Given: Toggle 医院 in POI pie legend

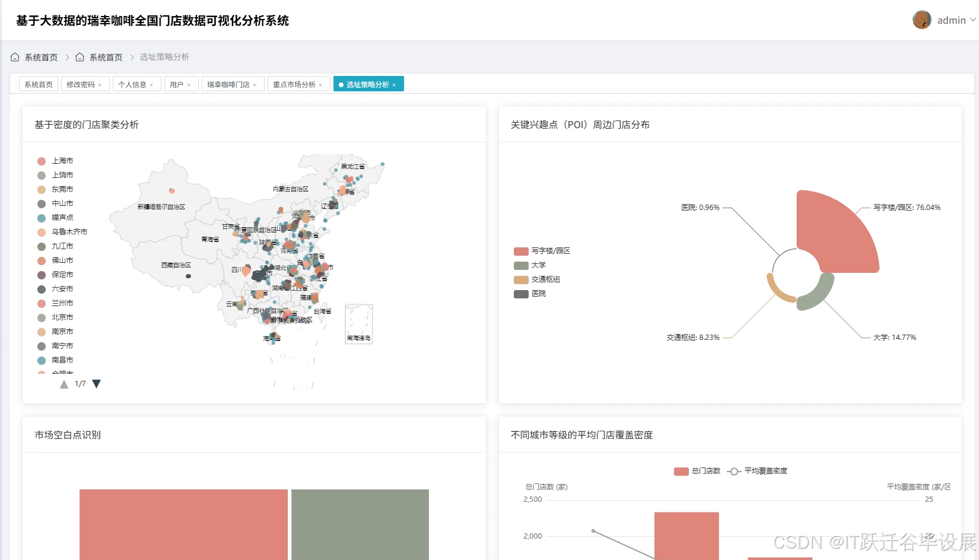Looking at the screenshot, I should (530, 294).
